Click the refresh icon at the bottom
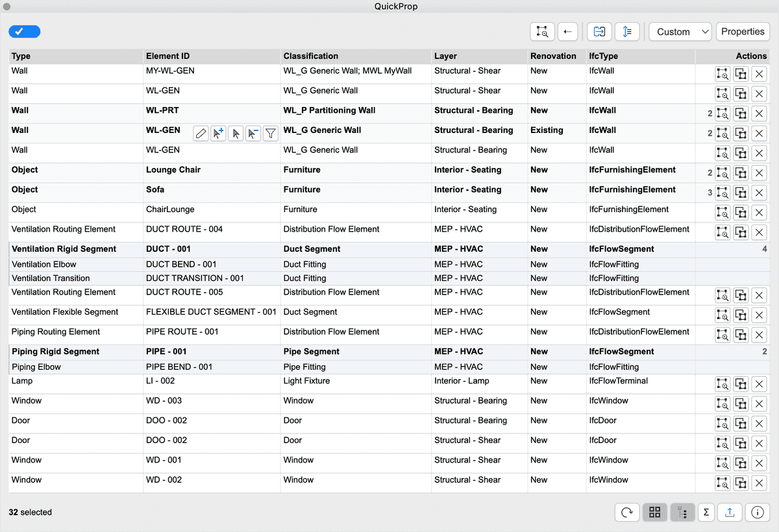This screenshot has width=779, height=532. (x=627, y=513)
